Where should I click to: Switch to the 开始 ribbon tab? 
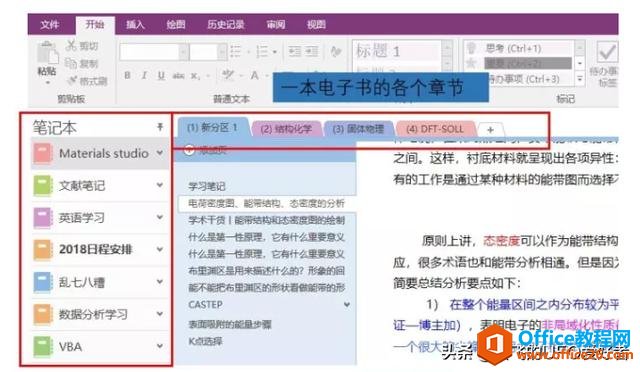95,25
